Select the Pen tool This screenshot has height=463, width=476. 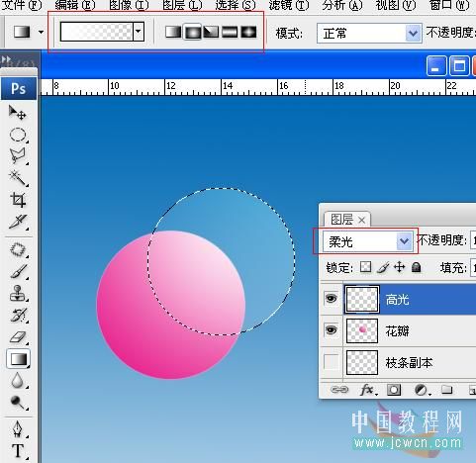18,429
